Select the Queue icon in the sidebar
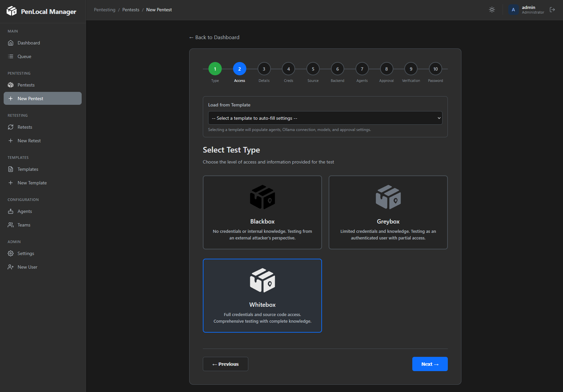 [11, 56]
